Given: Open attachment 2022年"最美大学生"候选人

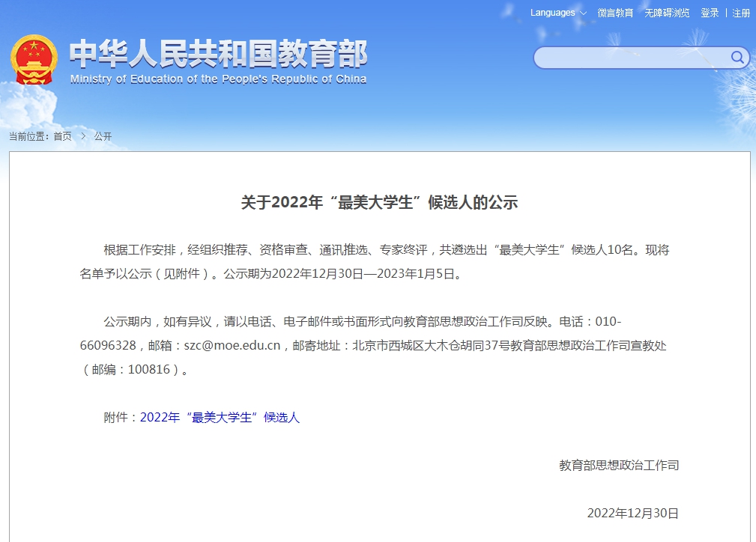Looking at the screenshot, I should (220, 418).
